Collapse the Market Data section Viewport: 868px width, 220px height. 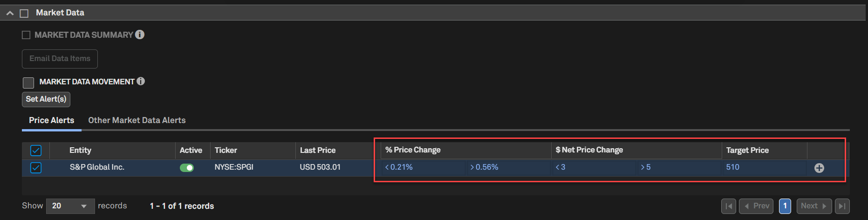(10, 13)
